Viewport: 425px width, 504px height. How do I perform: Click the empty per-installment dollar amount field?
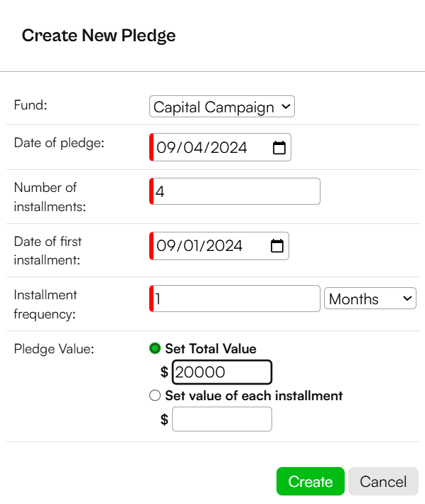click(x=222, y=419)
